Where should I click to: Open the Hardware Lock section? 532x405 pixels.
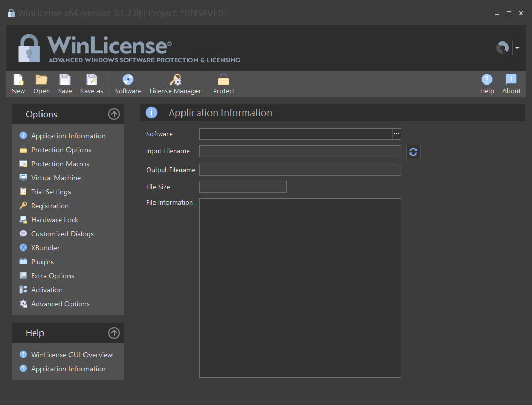click(54, 220)
